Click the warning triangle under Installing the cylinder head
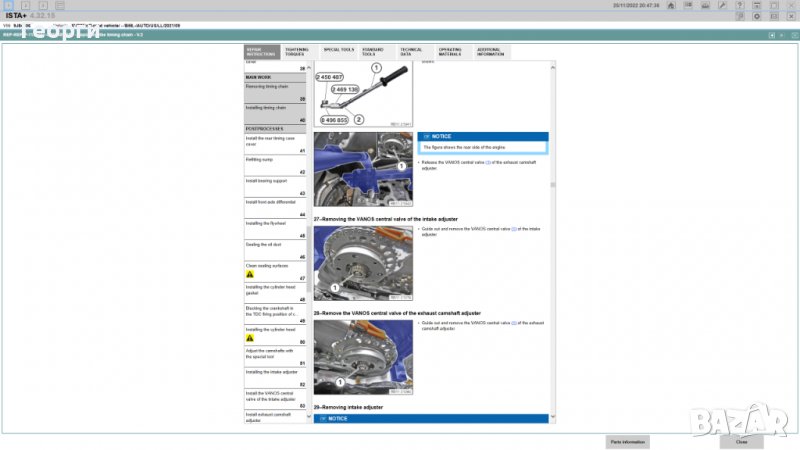800x450 pixels. coord(250,338)
